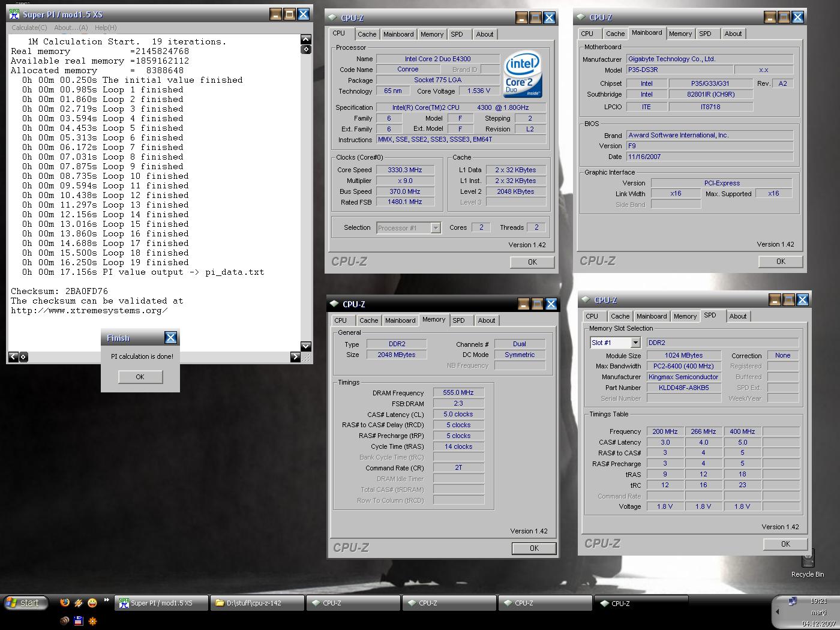
Task: Click the brown spiral icon in quick launch
Action: coord(64,621)
